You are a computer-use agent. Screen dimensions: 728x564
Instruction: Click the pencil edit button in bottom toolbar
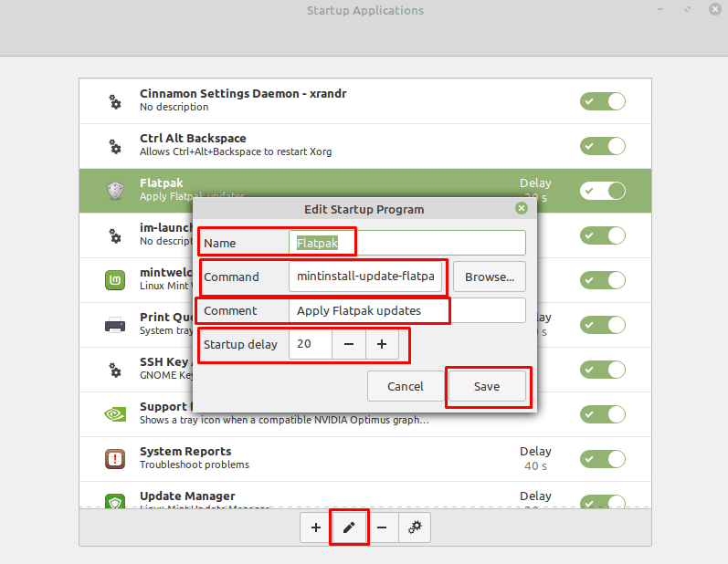[x=349, y=527]
